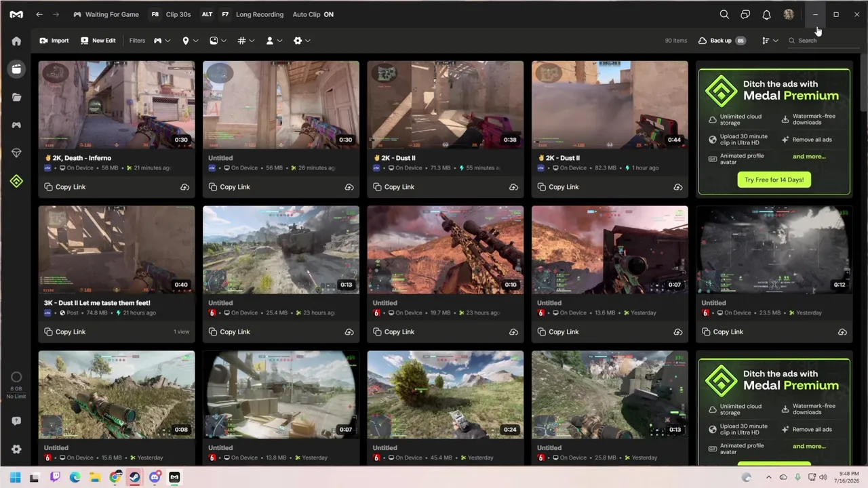Click the diamond icon in the sidebar

point(16,153)
